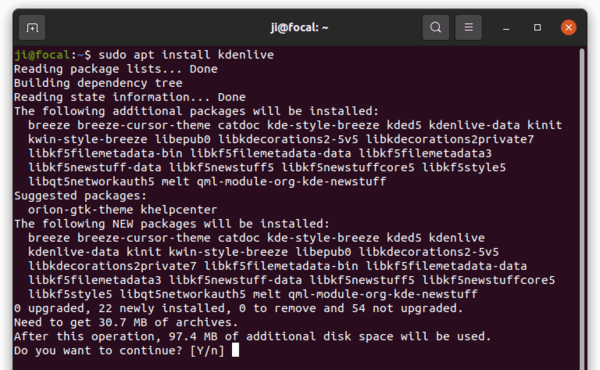Click the window title ji@focal: ~

coord(300,28)
